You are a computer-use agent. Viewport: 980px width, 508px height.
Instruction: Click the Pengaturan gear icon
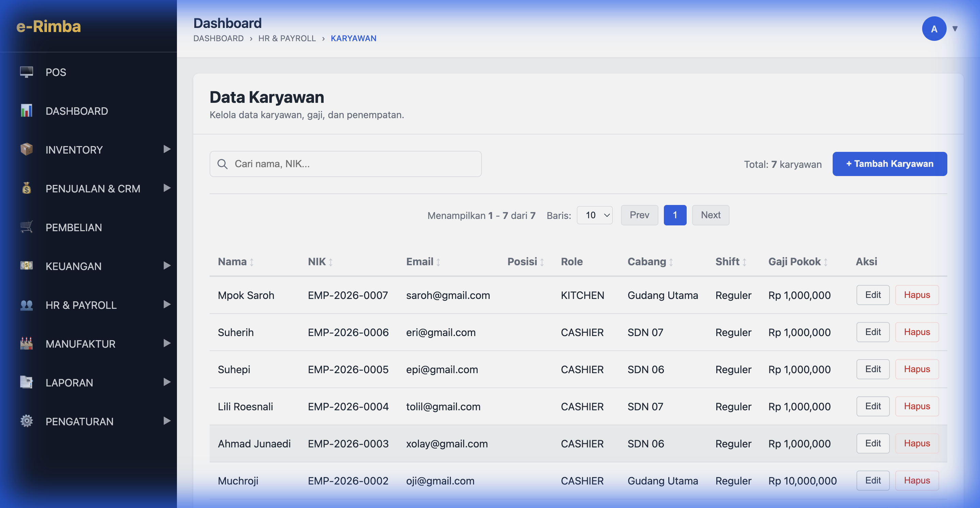(x=26, y=421)
